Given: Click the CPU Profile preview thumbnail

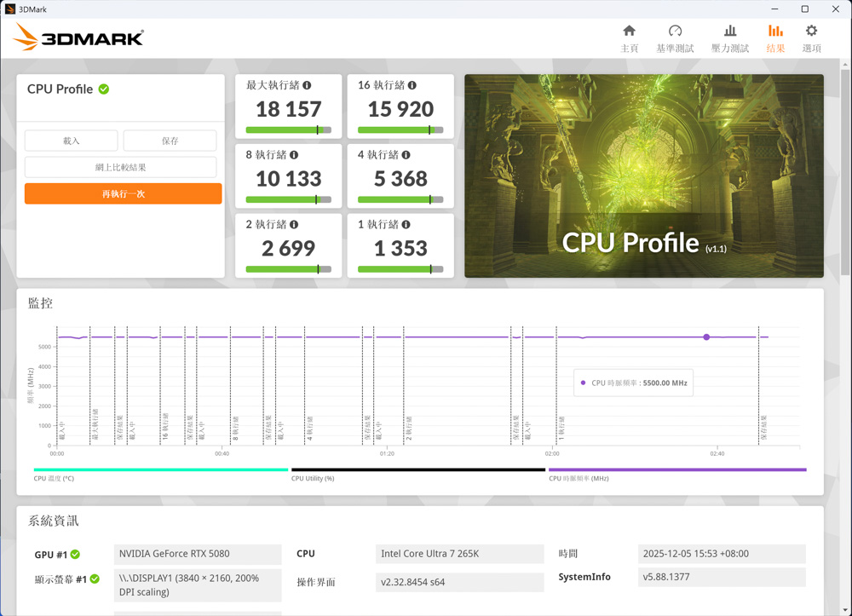Looking at the screenshot, I should click(644, 176).
